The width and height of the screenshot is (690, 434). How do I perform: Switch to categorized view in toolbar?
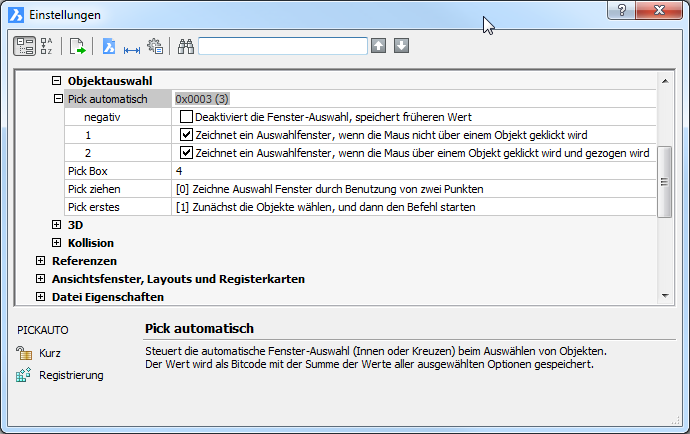pos(24,46)
